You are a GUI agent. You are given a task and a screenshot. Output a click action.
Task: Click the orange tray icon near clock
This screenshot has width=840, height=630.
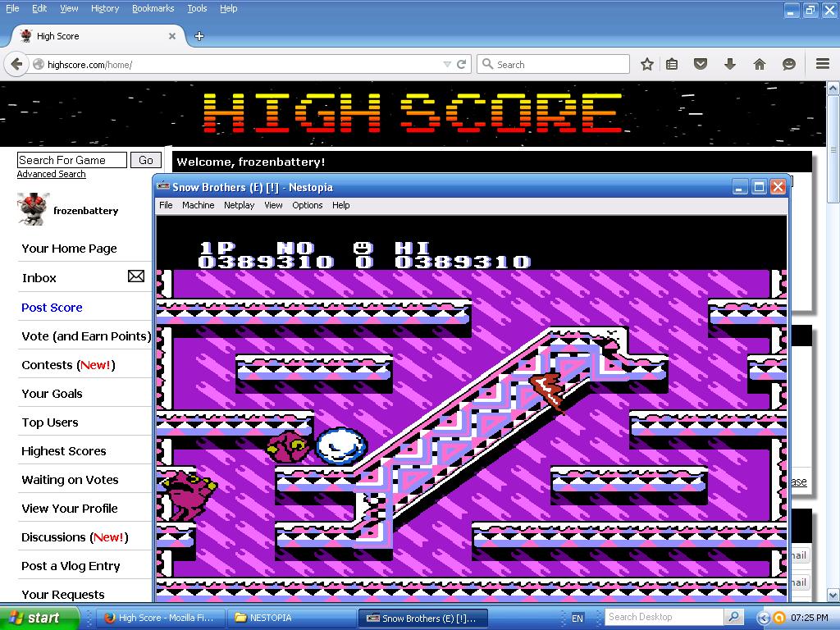pyautogui.click(x=779, y=619)
